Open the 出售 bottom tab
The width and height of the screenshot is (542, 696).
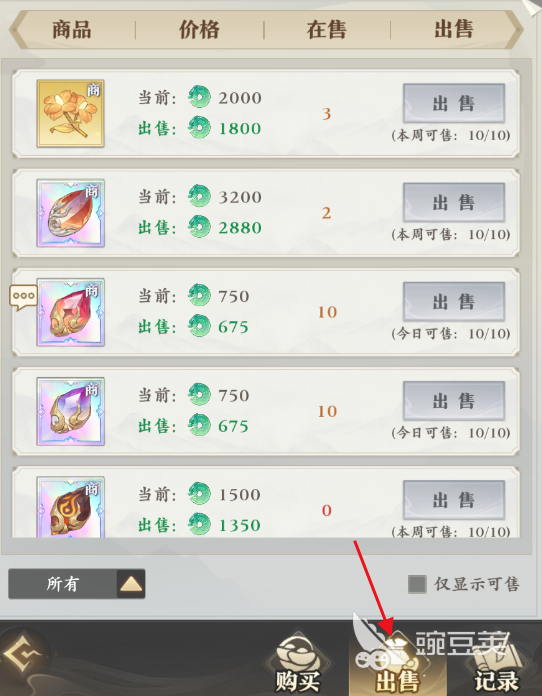(397, 664)
